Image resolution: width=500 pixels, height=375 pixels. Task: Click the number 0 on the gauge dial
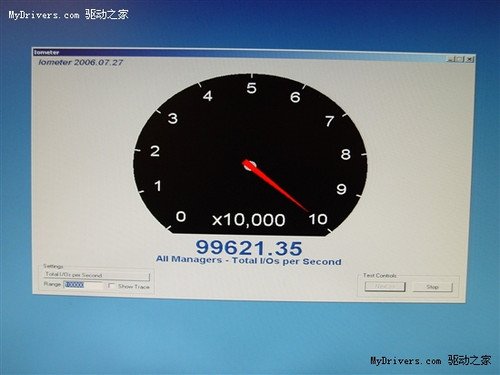tap(181, 217)
